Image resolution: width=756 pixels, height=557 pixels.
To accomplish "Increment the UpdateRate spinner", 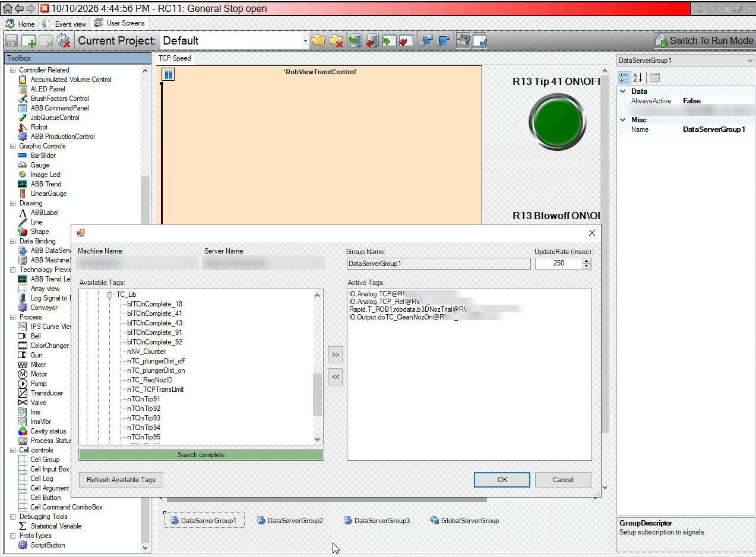I will (587, 261).
